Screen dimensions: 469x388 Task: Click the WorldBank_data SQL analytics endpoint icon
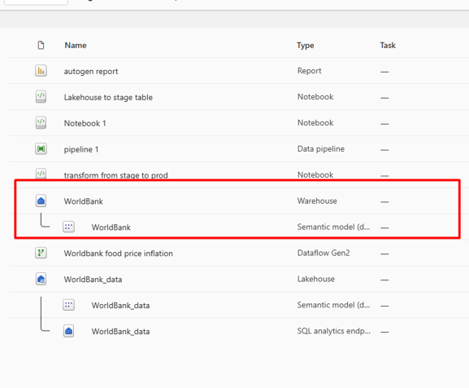tap(69, 331)
